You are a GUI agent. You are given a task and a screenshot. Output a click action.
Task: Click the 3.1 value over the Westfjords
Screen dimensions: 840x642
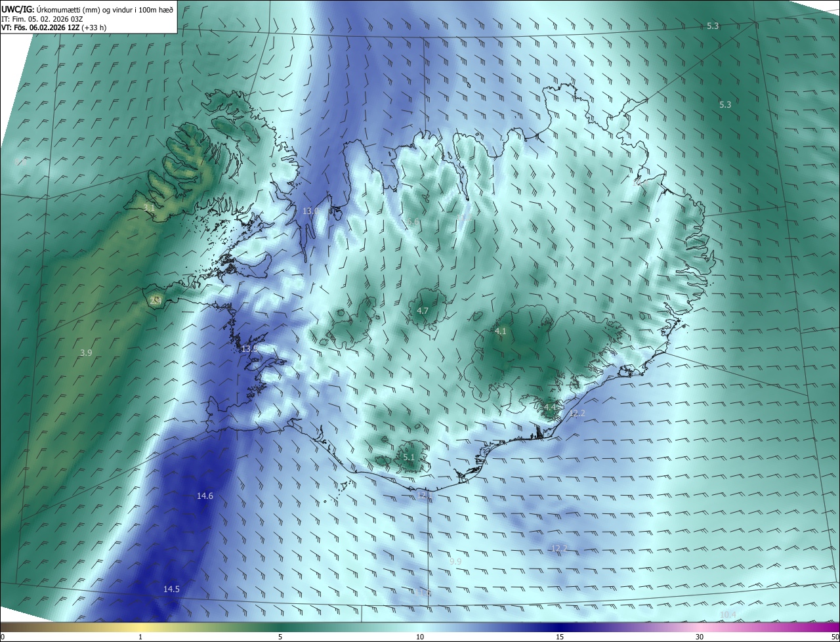[149, 207]
